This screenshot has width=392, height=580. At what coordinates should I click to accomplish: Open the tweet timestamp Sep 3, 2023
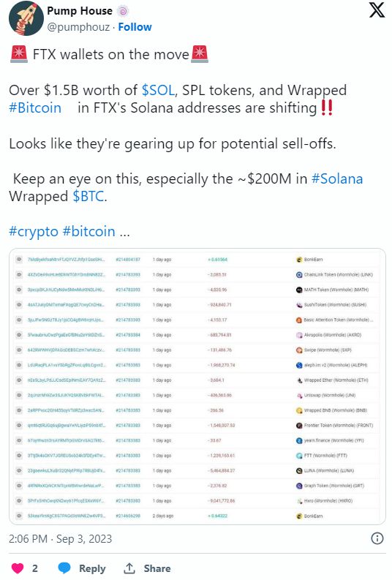pyautogui.click(x=60, y=539)
